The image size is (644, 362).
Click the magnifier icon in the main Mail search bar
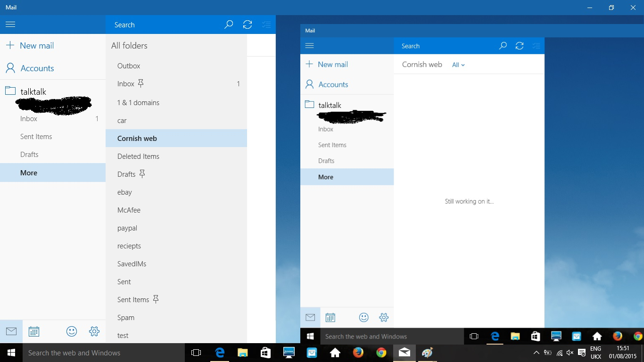[229, 25]
